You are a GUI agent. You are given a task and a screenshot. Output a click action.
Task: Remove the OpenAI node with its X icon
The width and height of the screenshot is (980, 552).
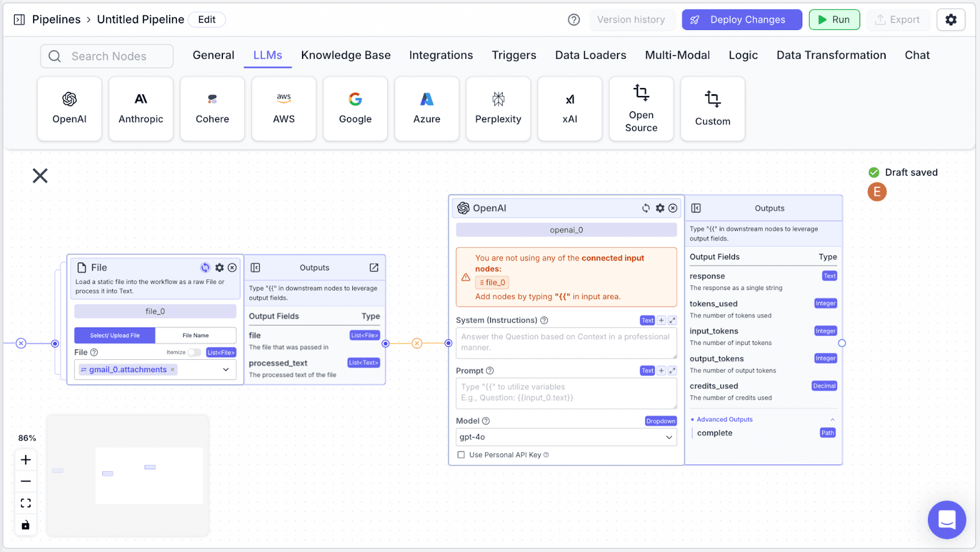673,208
